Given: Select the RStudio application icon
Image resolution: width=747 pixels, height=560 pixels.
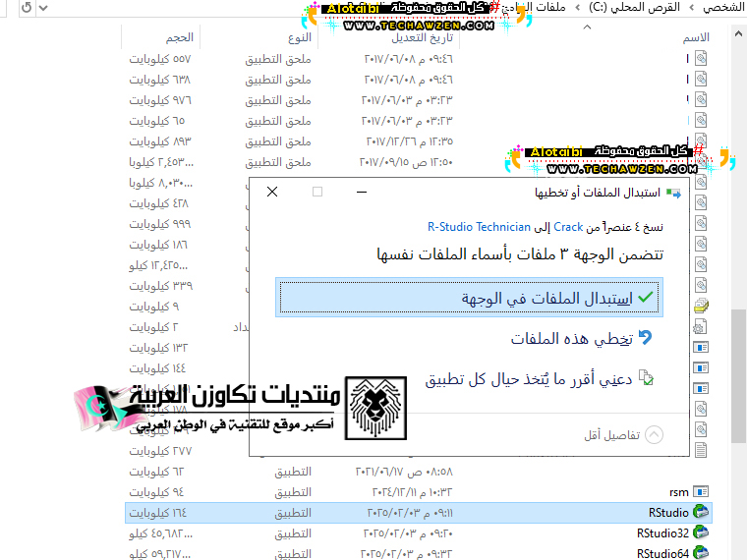Looking at the screenshot, I should pyautogui.click(x=701, y=512).
